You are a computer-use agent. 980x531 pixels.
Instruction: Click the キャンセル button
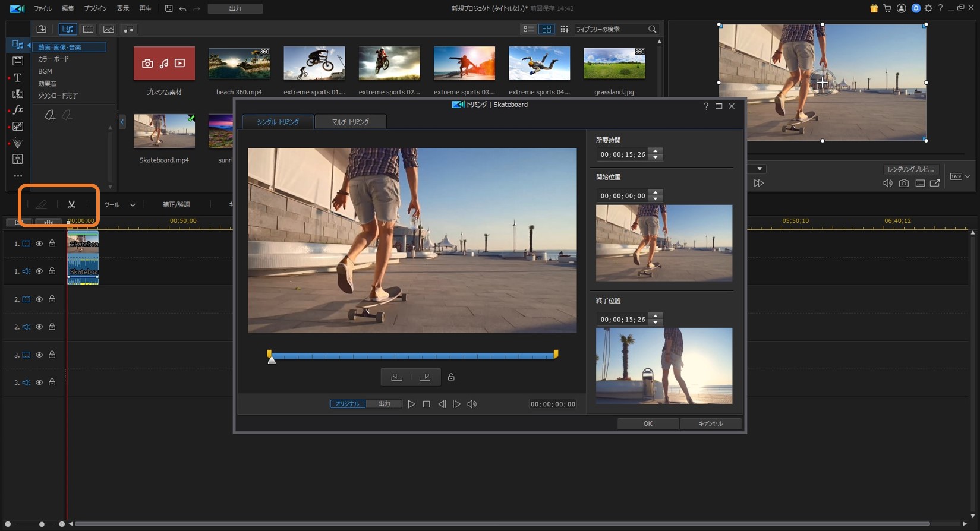pyautogui.click(x=710, y=423)
